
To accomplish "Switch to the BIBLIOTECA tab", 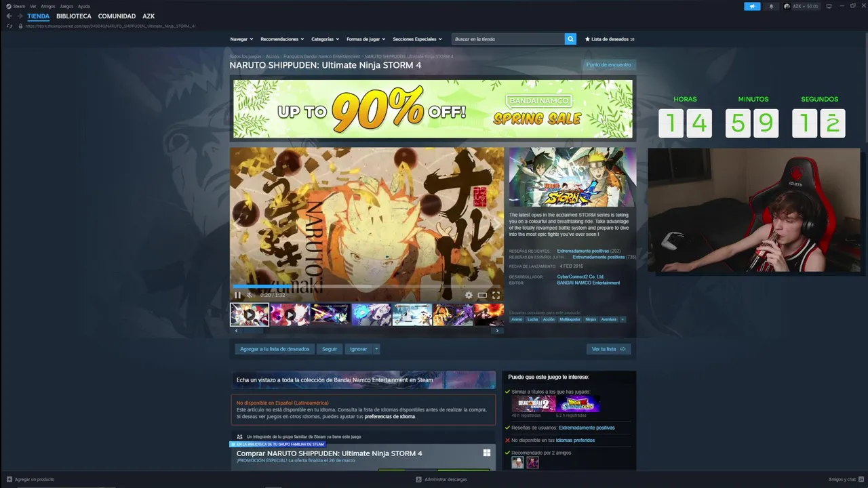I will (x=74, y=16).
